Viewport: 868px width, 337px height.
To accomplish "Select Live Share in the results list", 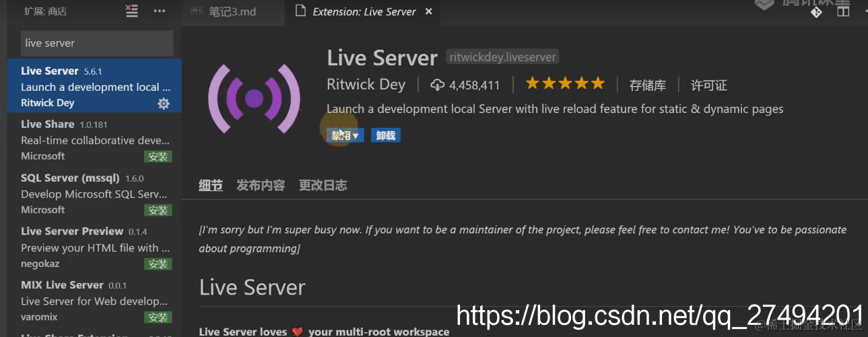I will (94, 140).
